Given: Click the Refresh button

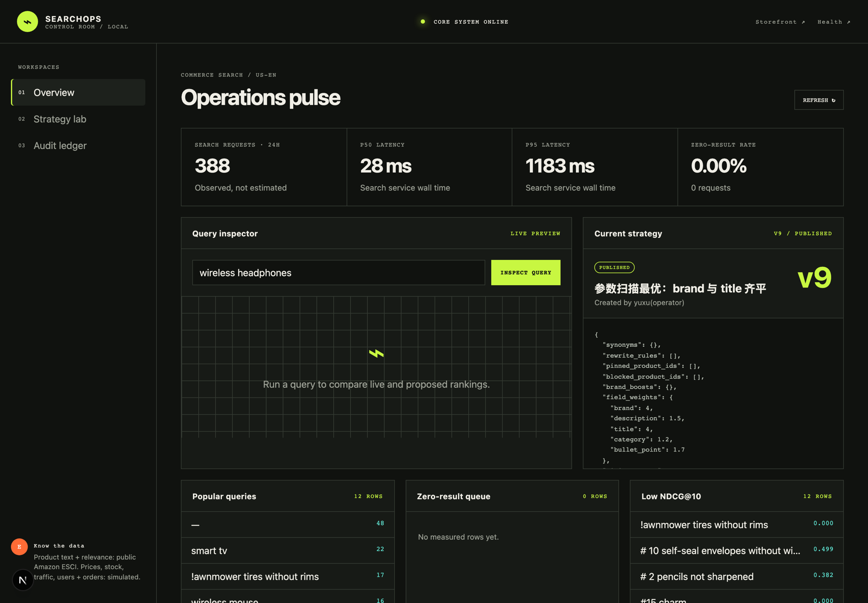Looking at the screenshot, I should [x=819, y=100].
